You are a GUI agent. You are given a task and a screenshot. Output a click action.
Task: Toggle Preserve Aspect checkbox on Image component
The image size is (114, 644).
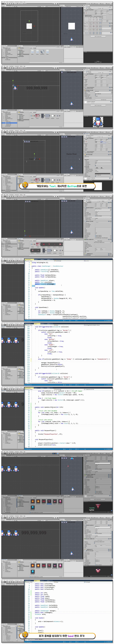(96, 98)
